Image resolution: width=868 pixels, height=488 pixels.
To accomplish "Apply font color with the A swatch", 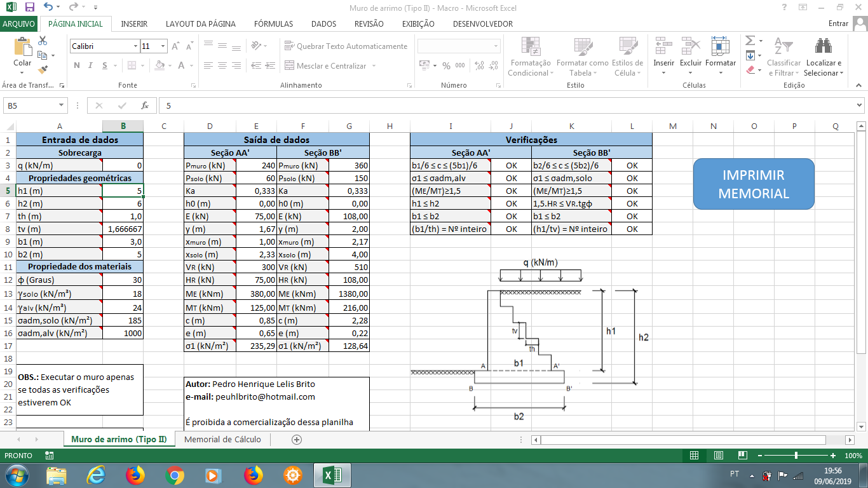I will 181,65.
